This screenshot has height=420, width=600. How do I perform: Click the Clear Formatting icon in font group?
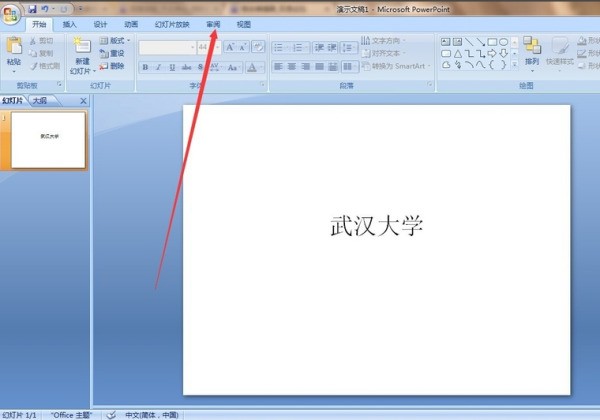pyautogui.click(x=258, y=46)
